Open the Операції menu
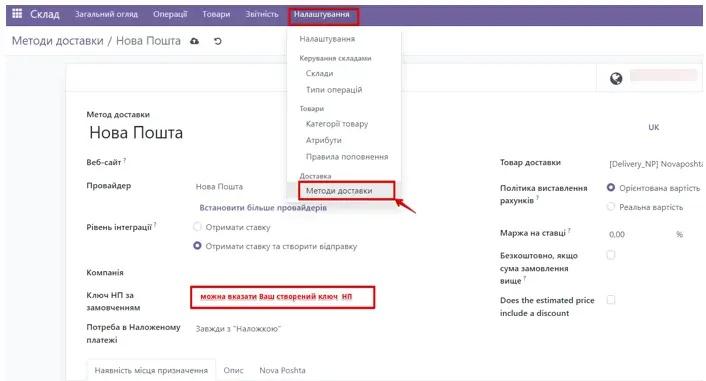The image size is (706, 381). [x=170, y=14]
